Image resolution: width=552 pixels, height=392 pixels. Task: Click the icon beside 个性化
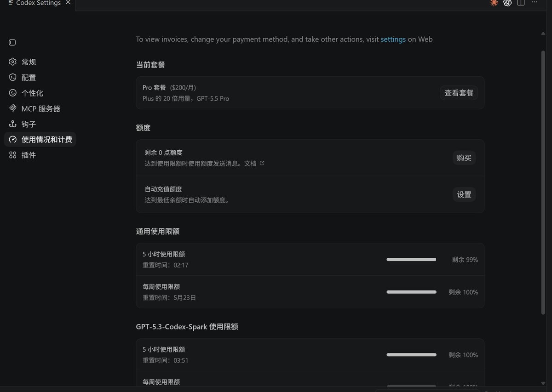(x=13, y=93)
